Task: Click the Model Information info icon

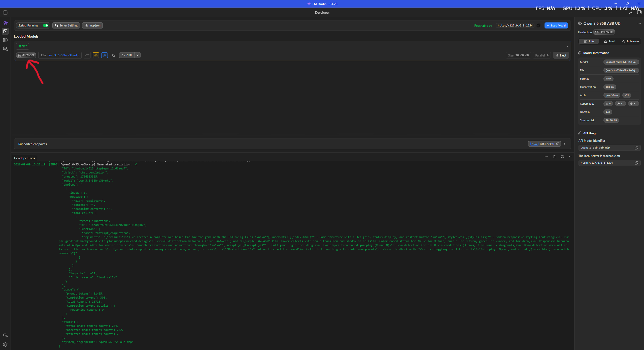Action: (x=580, y=53)
